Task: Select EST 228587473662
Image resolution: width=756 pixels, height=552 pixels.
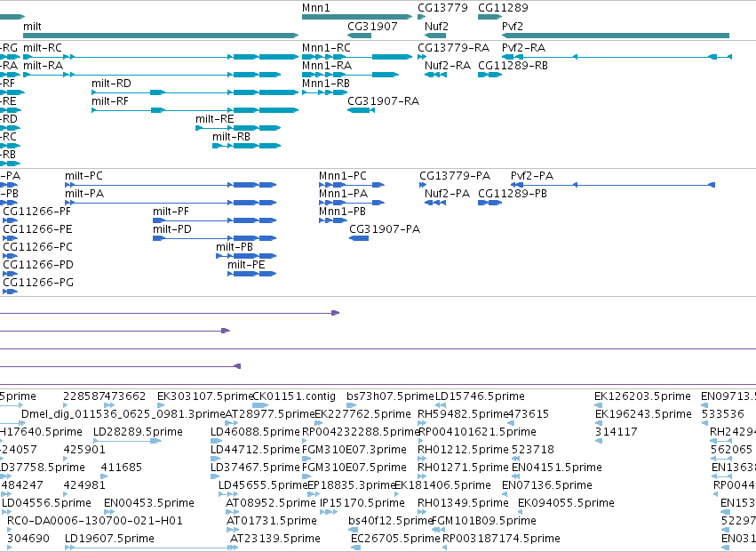Action: [105, 396]
